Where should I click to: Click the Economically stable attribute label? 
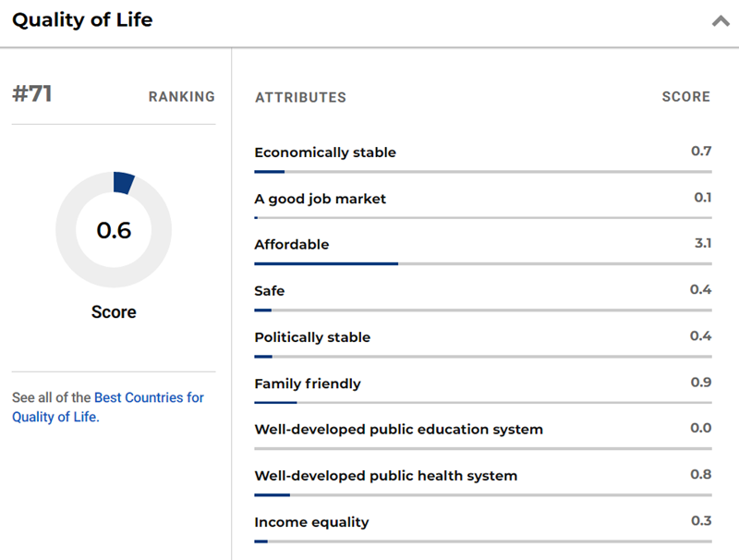pos(325,152)
